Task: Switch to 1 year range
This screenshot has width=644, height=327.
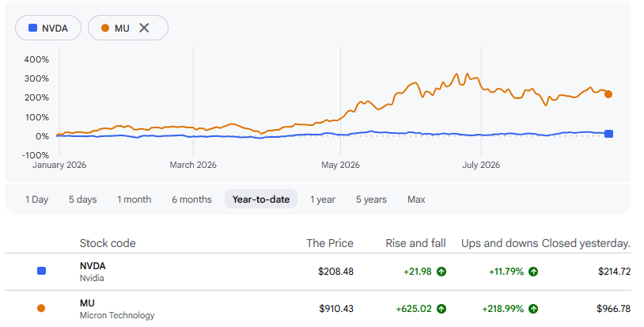Action: click(323, 200)
